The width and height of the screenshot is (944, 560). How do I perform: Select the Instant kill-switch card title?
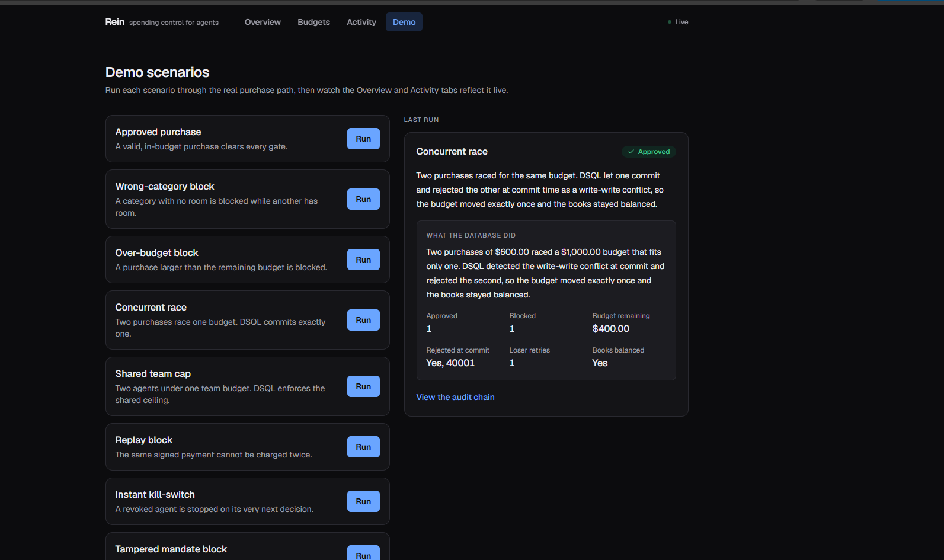coord(155,494)
